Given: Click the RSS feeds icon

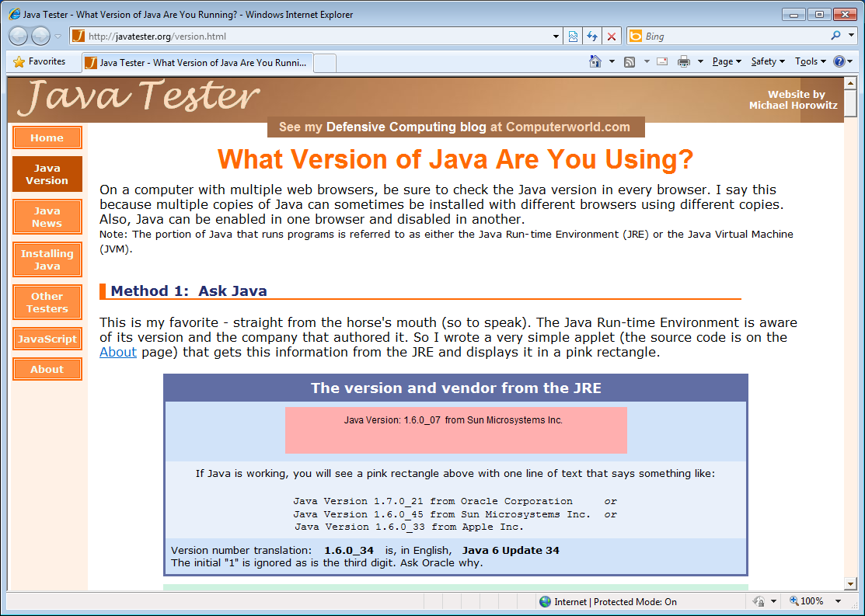Looking at the screenshot, I should click(630, 62).
